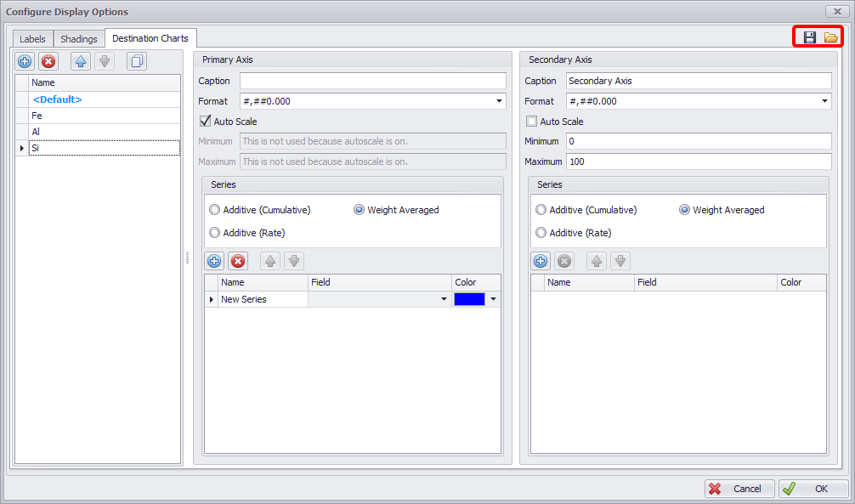Click the Name column header in Primary Axis series
Image resolution: width=855 pixels, height=504 pixels.
tap(263, 282)
